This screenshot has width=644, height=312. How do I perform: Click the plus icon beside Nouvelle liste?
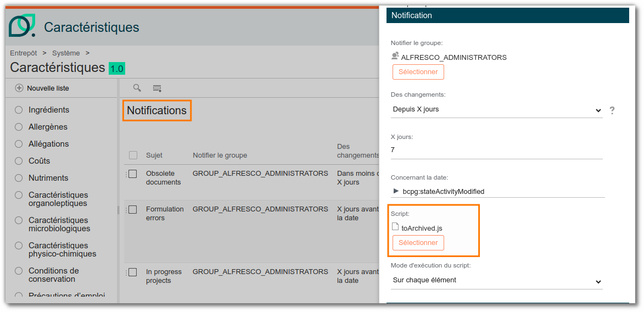[19, 88]
